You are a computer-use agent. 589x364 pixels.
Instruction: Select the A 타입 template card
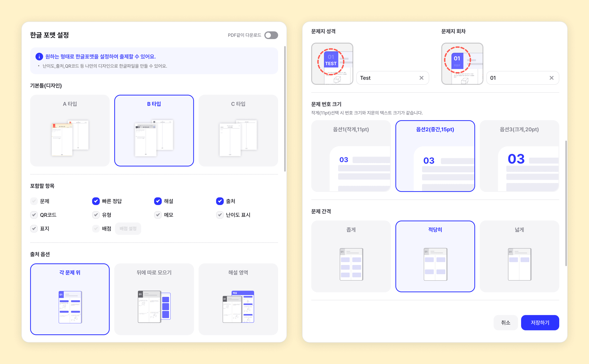coord(70,130)
